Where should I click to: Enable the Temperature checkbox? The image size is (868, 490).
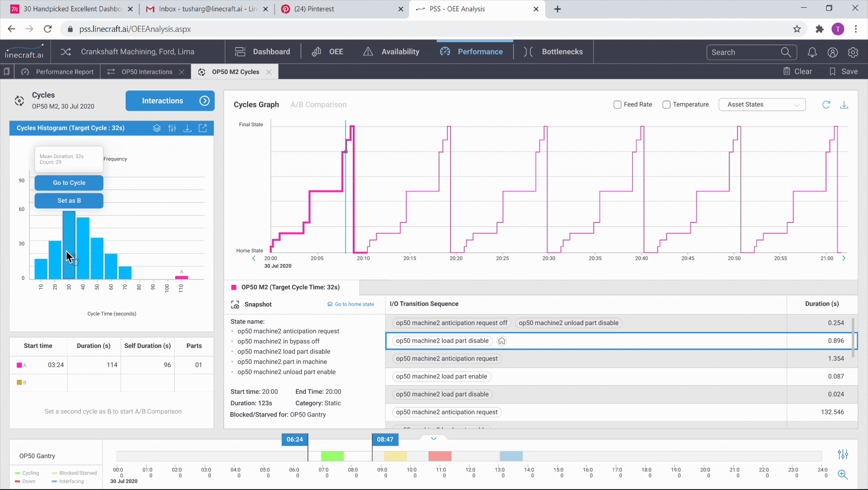666,104
